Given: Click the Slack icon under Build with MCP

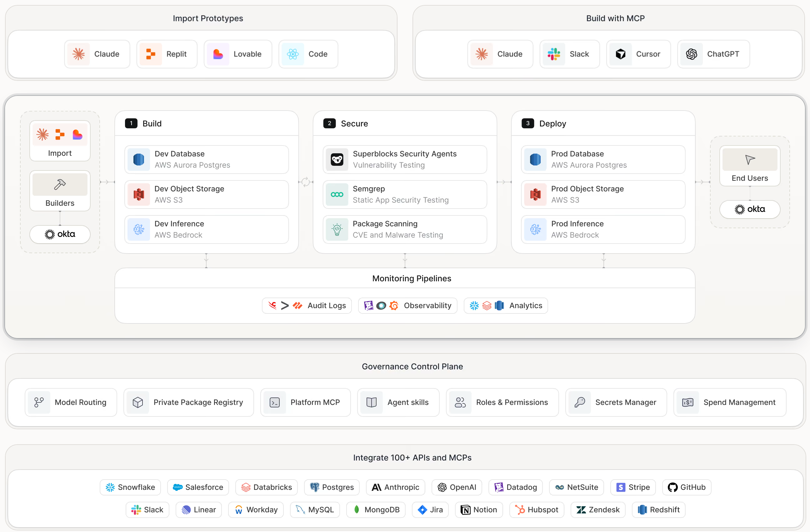Looking at the screenshot, I should 554,54.
